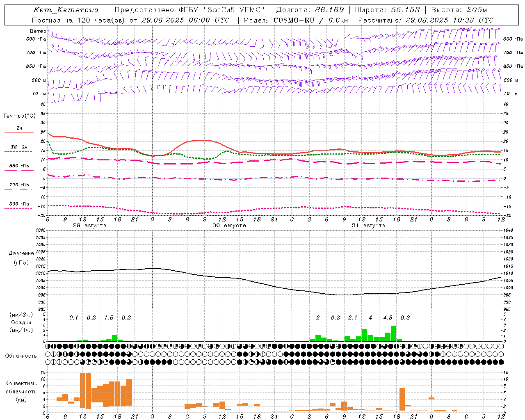This screenshot has height=420, width=525.
Task: Click the '1040' pressure axis label on left
Action: click(x=40, y=231)
